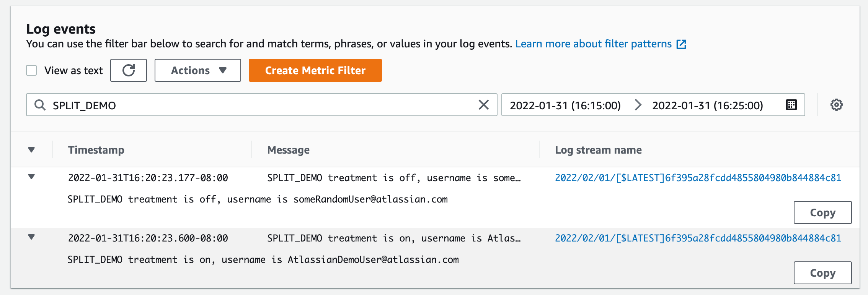Clear the SPLIT_DEMO filter using the X icon
Viewport: 868px width, 295px height.
tap(484, 105)
